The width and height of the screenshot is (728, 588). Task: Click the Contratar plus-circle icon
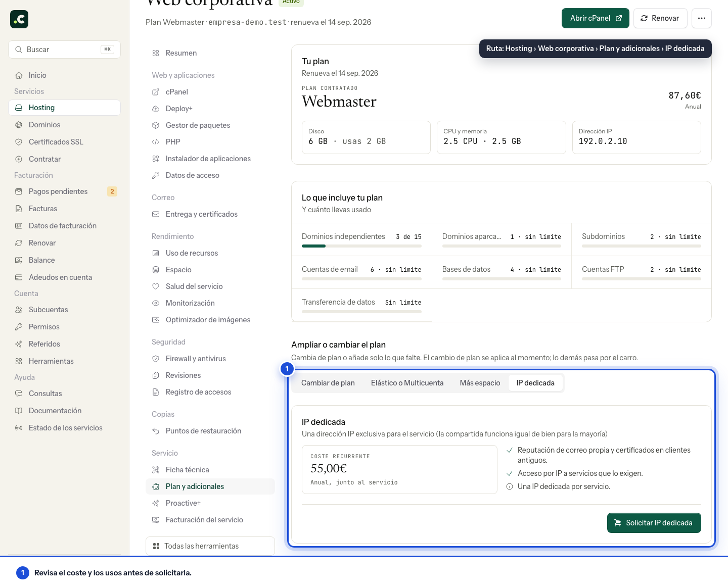[x=19, y=159]
